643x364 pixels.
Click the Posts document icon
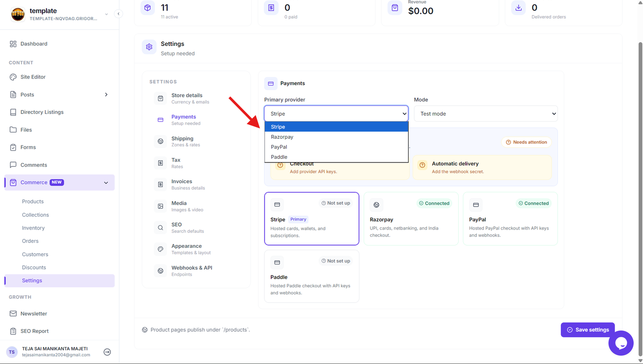[13, 95]
